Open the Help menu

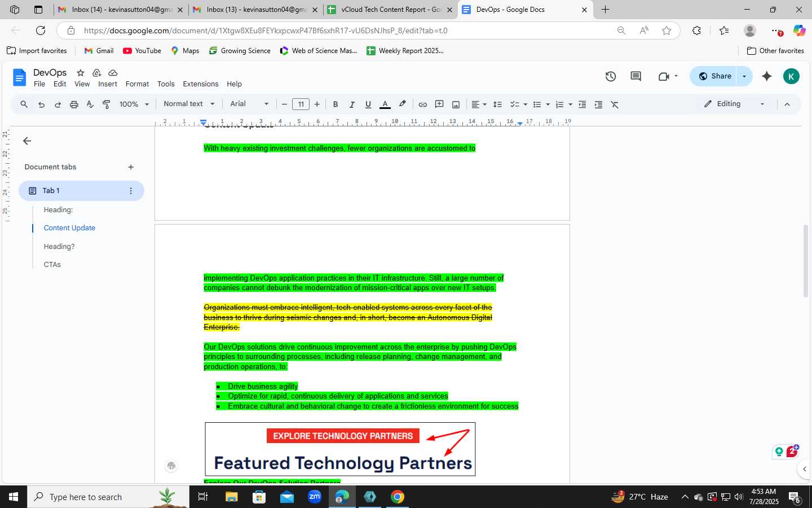click(234, 84)
